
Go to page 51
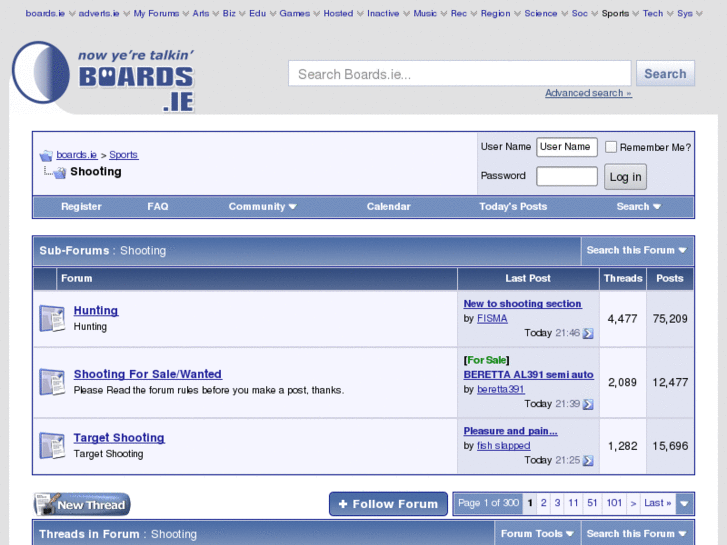tap(592, 503)
